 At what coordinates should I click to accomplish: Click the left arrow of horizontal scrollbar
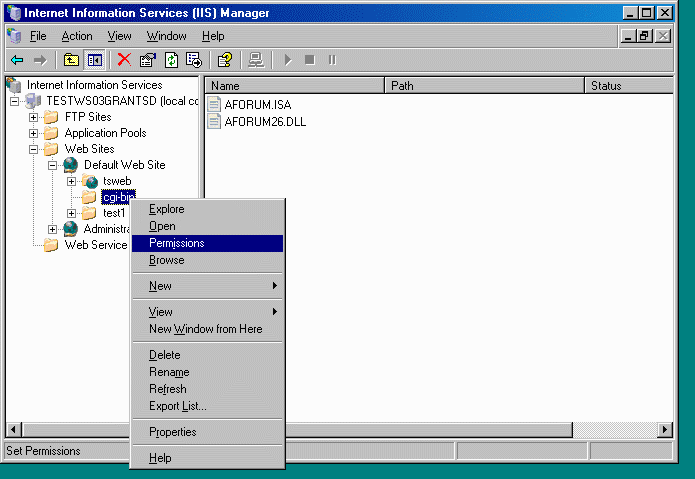[x=14, y=429]
